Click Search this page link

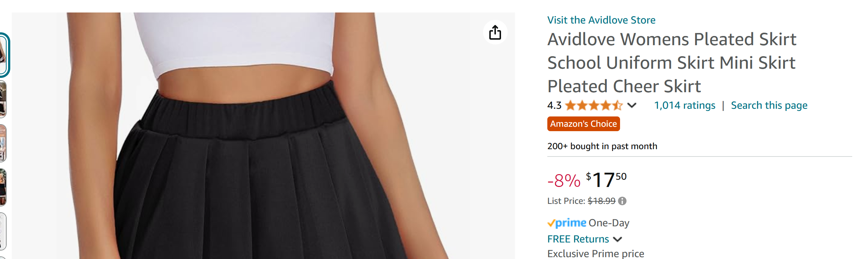769,105
